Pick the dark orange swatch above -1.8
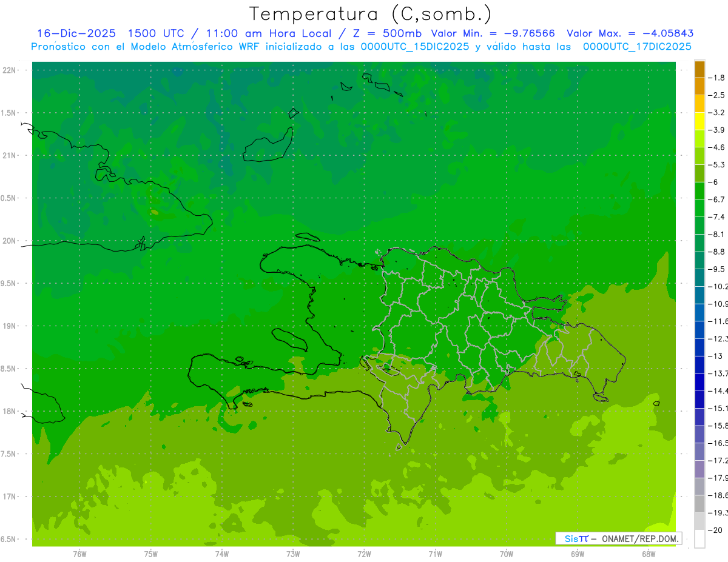Image resolution: width=728 pixels, height=562 pixels. [x=699, y=69]
